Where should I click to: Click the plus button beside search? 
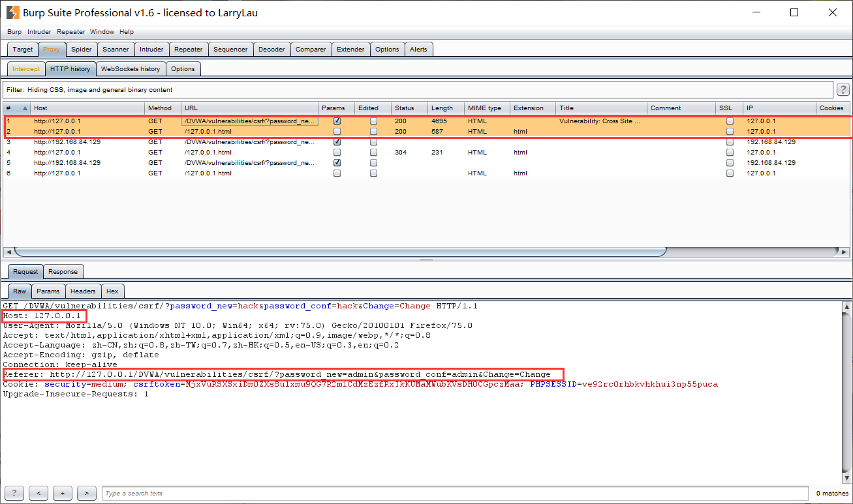tap(63, 493)
